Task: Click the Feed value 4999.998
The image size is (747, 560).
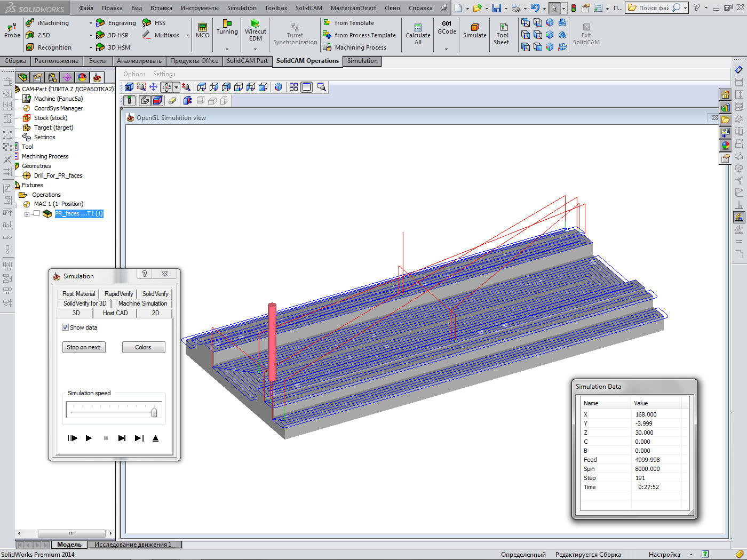Action: 647,460
